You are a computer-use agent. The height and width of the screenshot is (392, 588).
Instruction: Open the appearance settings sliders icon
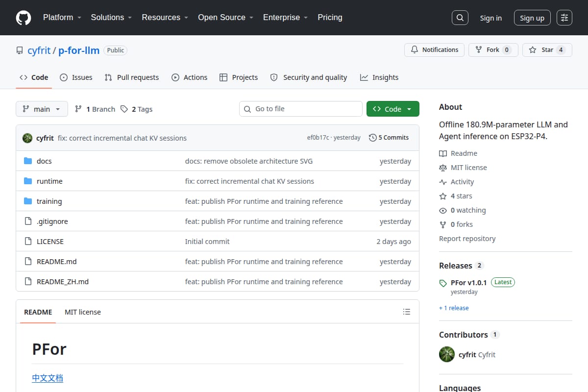pyautogui.click(x=564, y=18)
